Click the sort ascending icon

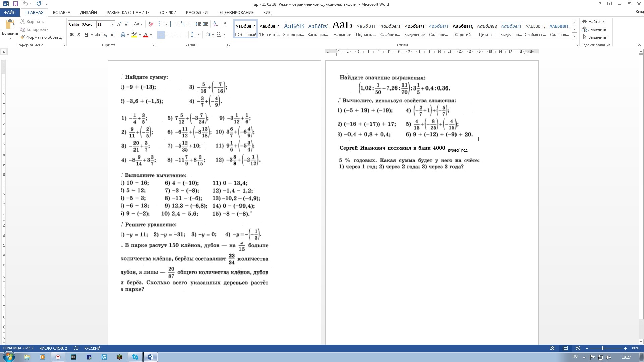pos(216,24)
